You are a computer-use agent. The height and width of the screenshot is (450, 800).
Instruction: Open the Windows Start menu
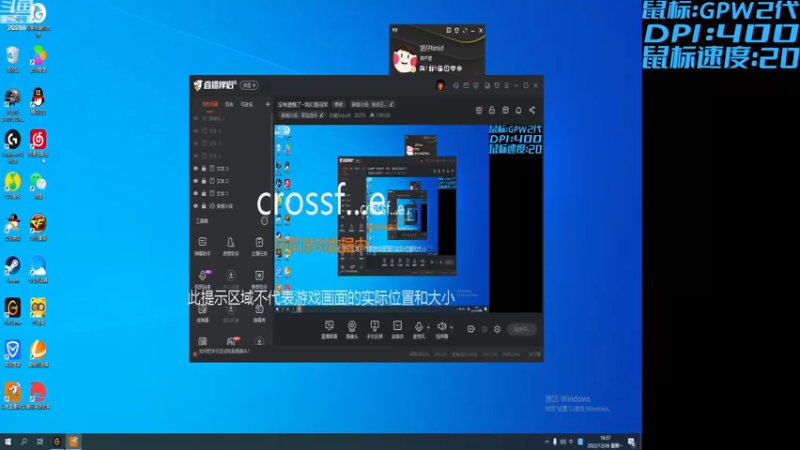[x=8, y=442]
